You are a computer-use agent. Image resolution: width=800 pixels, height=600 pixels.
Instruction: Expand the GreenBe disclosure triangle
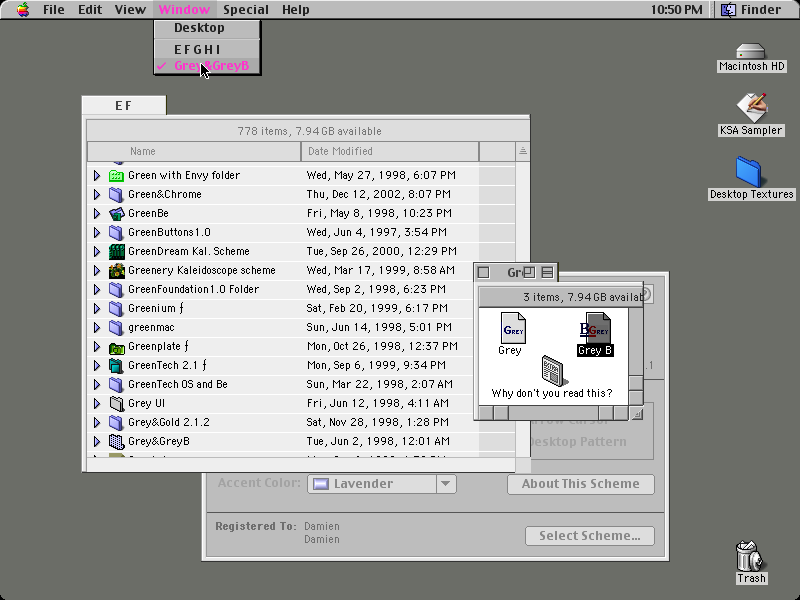coord(97,213)
